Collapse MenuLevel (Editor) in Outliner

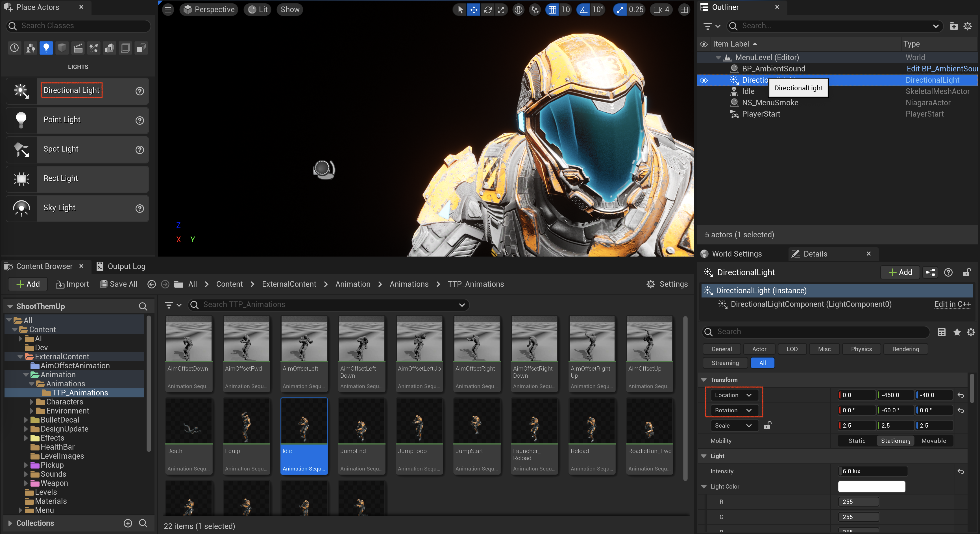pos(718,57)
